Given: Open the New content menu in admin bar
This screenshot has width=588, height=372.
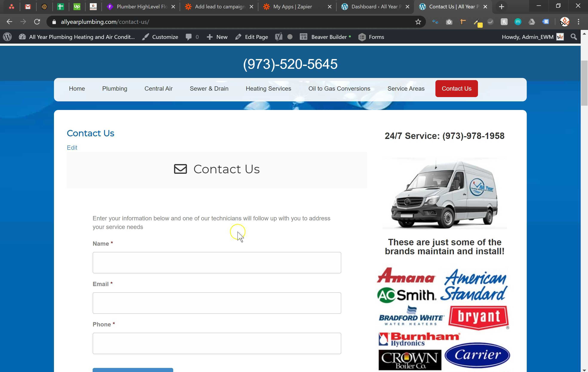Looking at the screenshot, I should click(x=217, y=37).
